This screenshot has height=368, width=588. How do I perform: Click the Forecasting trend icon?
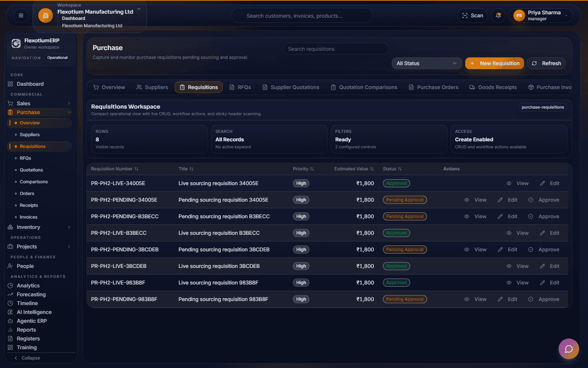[10, 294]
